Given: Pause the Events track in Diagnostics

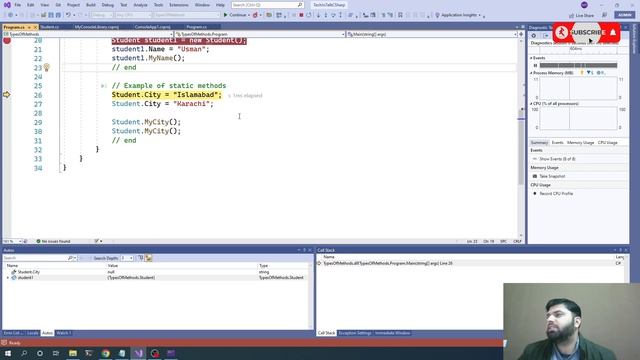Looking at the screenshot, I should (535, 65).
